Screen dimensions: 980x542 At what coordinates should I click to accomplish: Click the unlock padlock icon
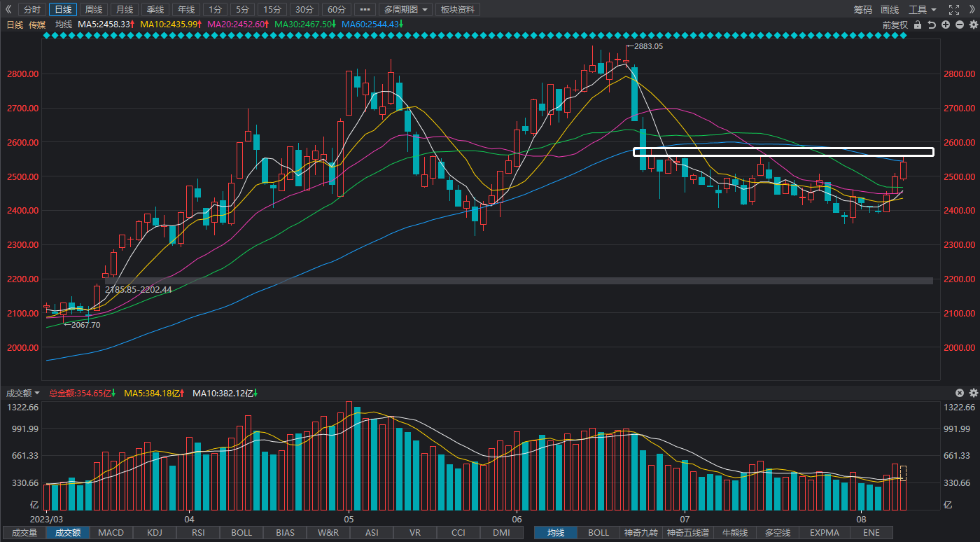(x=918, y=25)
